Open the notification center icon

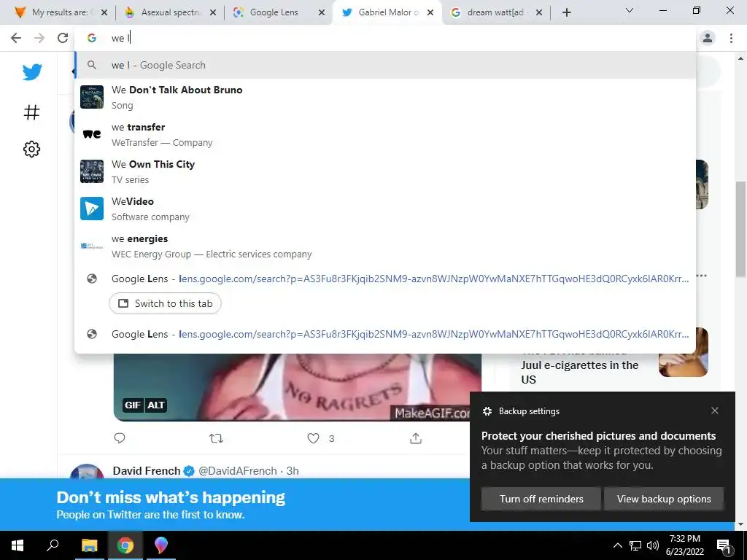coord(724,545)
